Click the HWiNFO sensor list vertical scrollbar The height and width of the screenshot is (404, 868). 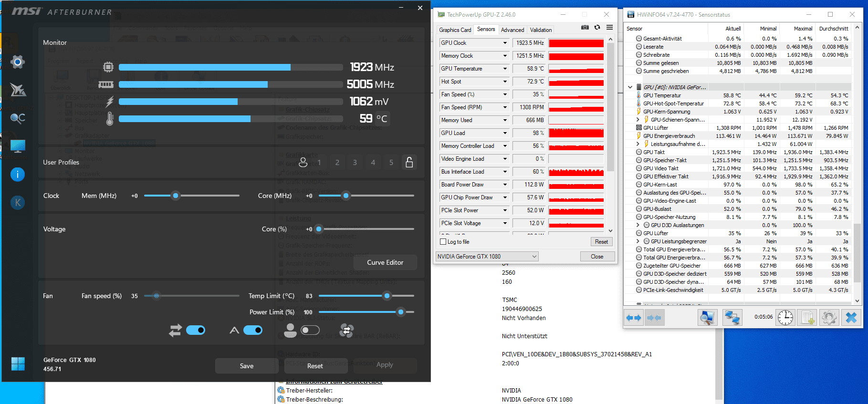point(857,165)
